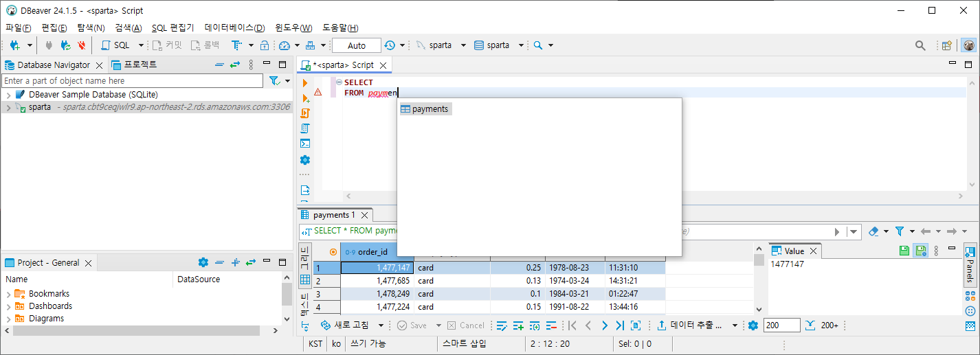Click the Reconnect icon with green arrows
This screenshot has width=980, height=355.
(65, 45)
